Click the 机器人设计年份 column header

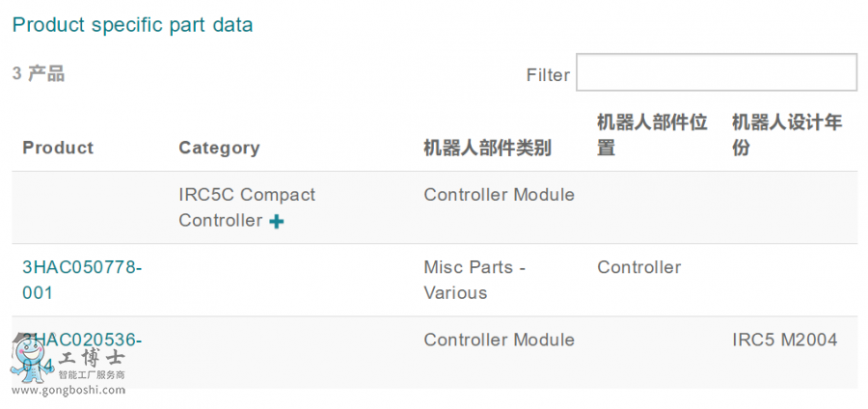(787, 135)
